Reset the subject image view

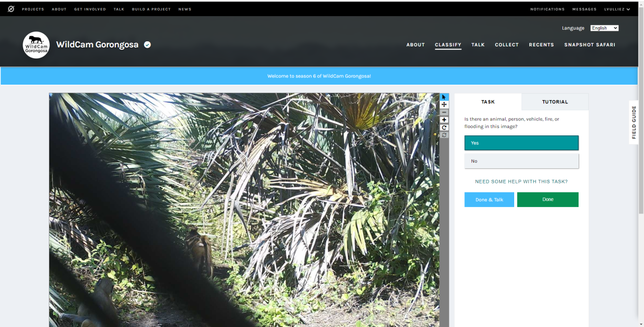click(x=444, y=135)
